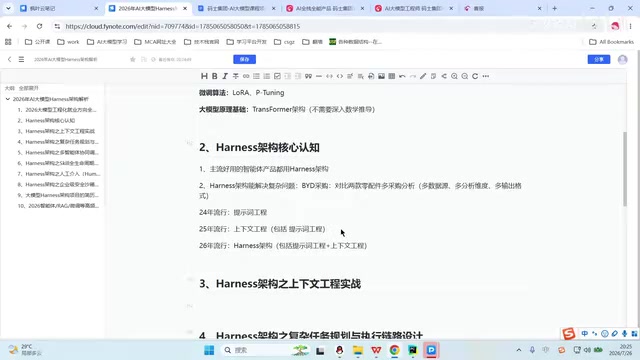The height and width of the screenshot is (360, 640).
Task: Open the browser apps grid icon
Action: click(x=8, y=42)
